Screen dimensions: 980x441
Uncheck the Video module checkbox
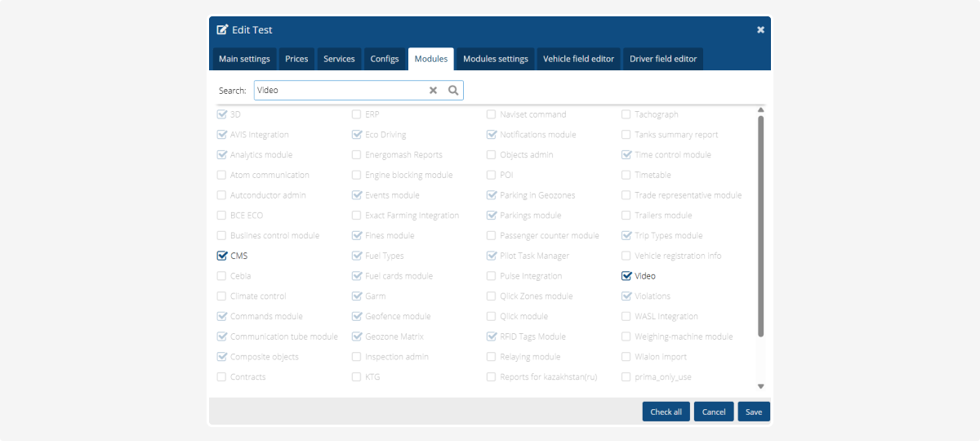[x=627, y=276]
